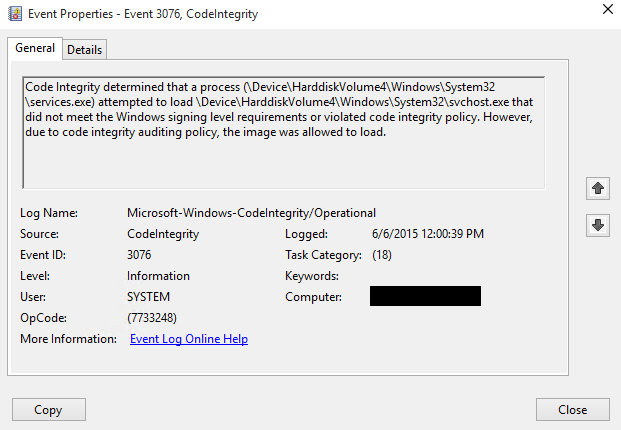The image size is (621, 430).
Task: Click the Close button at bottom right
Action: [572, 410]
